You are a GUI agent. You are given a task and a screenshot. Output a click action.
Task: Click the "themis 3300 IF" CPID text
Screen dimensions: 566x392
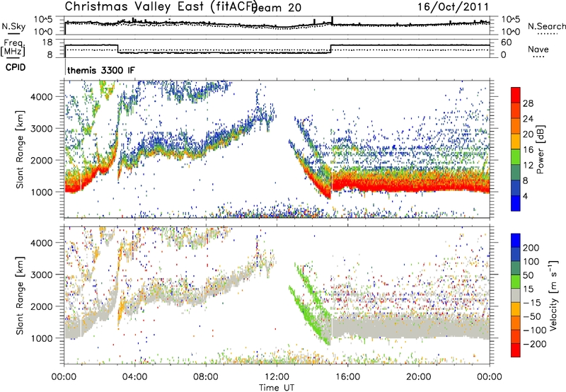tap(101, 70)
